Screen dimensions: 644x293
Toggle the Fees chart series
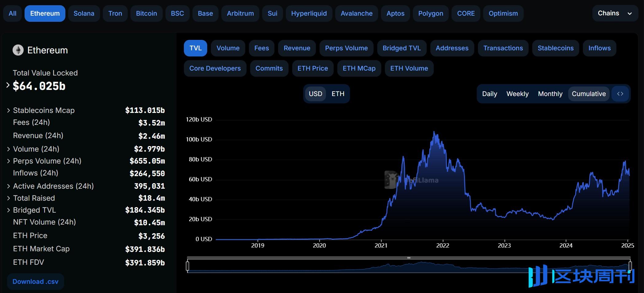coord(262,48)
